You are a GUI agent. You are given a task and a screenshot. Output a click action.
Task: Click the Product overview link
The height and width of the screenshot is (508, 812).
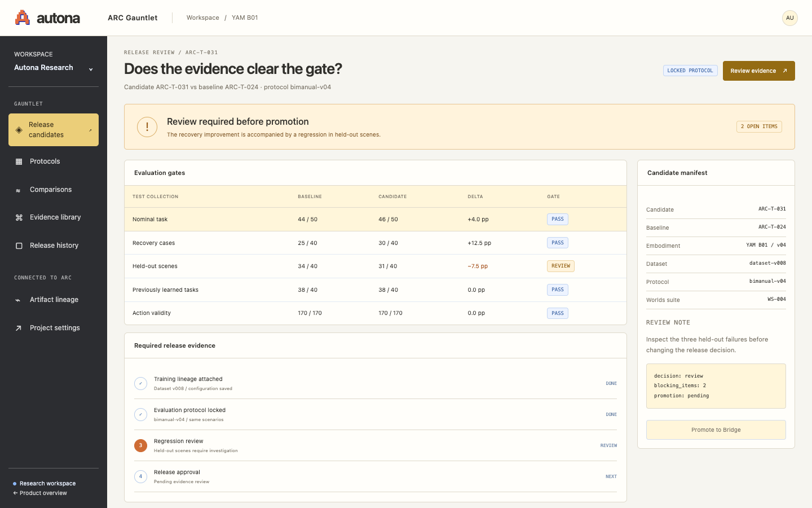click(40, 493)
